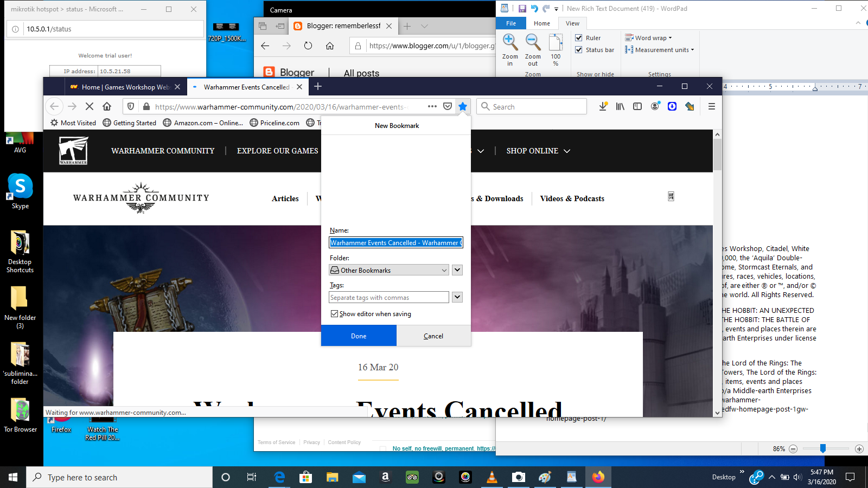This screenshot has height=488, width=868.
Task: Click WordPad Save icon in quick access
Action: [522, 9]
